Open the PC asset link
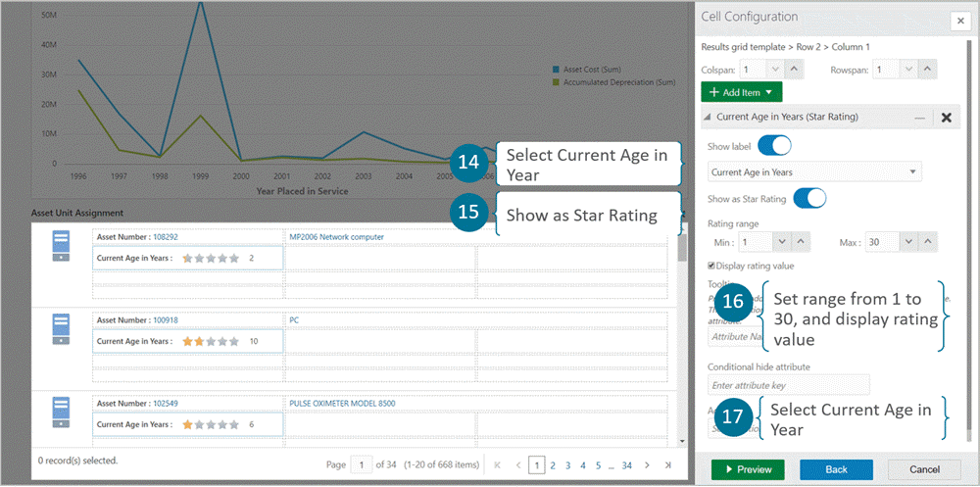This screenshot has width=980, height=487. click(294, 320)
